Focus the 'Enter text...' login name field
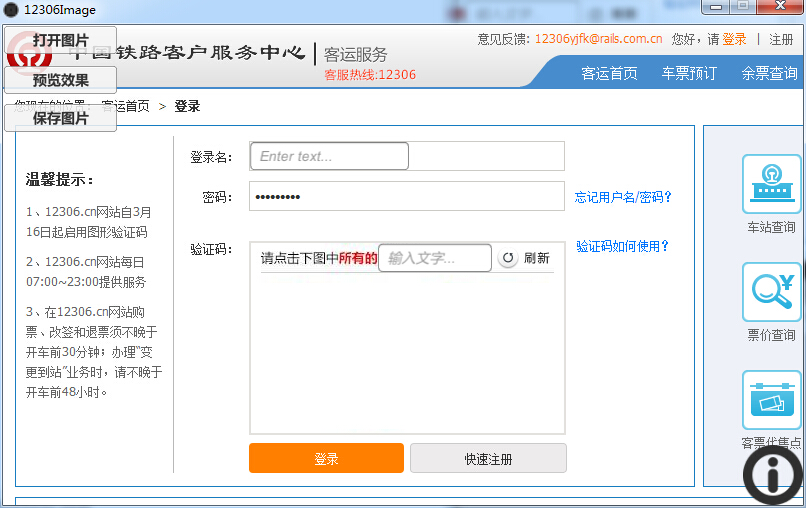The width and height of the screenshot is (806, 508). [329, 156]
